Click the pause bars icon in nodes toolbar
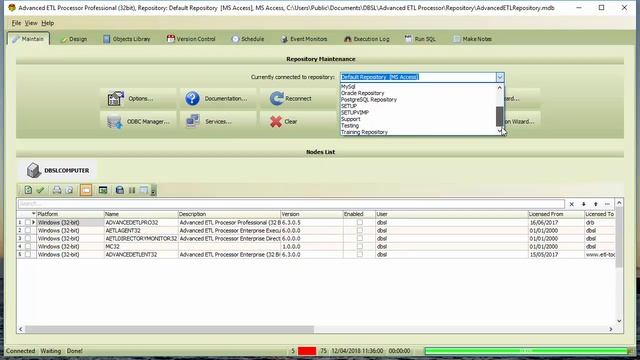Viewport: 640px width, 360px height. [x=132, y=190]
